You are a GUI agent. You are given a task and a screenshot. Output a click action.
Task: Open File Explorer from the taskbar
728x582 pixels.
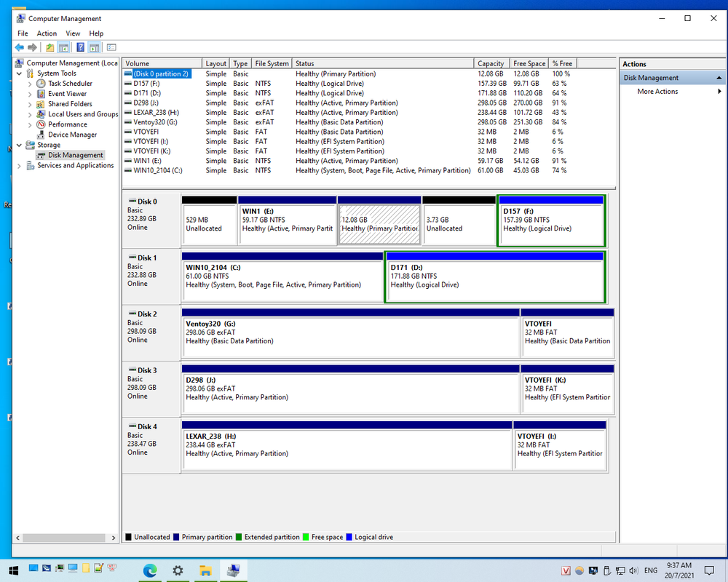coord(206,570)
